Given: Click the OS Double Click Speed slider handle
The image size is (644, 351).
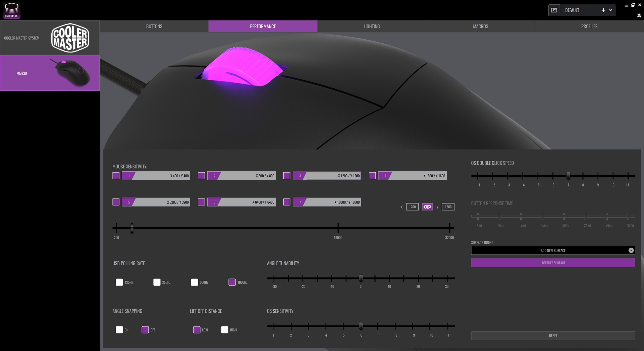Looking at the screenshot, I should 568,176.
